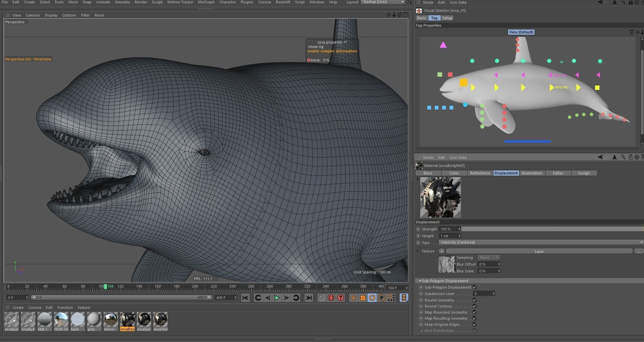The width and height of the screenshot is (644, 342).
Task: Toggle position keyframing cross-arrows icon
Action: point(353,298)
